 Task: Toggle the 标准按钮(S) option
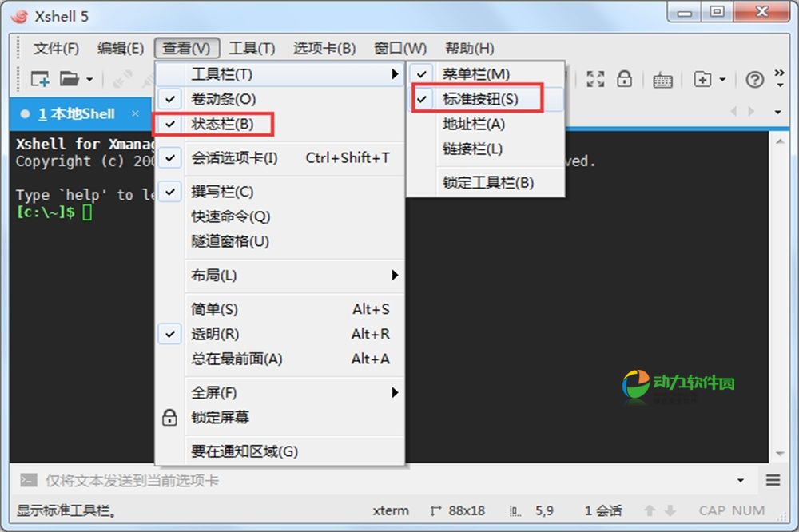(486, 99)
